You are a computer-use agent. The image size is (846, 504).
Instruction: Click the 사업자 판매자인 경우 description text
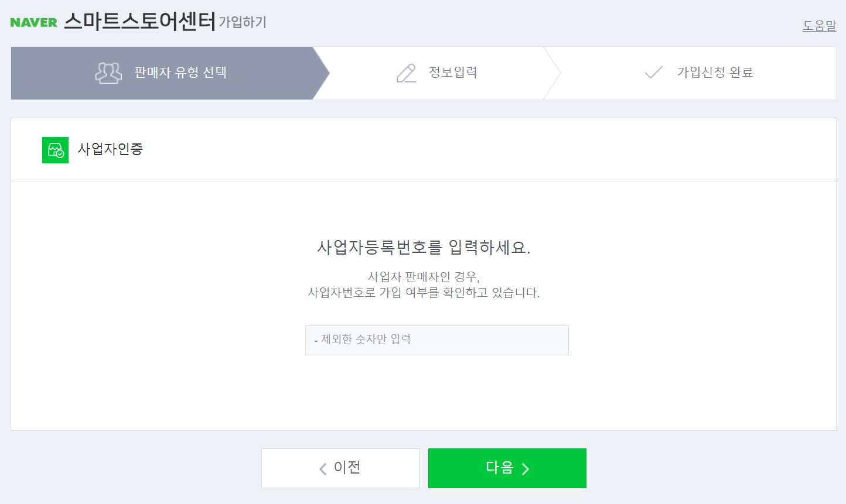point(424,277)
